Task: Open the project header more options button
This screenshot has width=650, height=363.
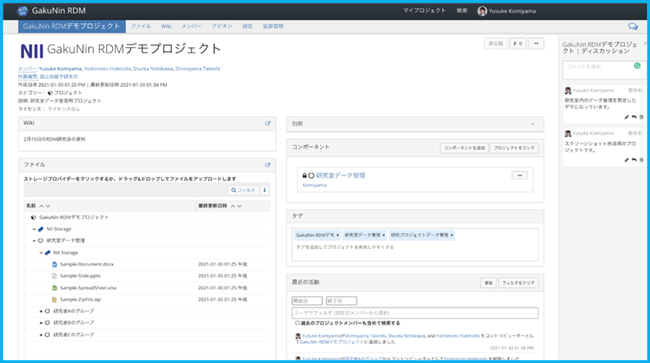Action: [536, 44]
